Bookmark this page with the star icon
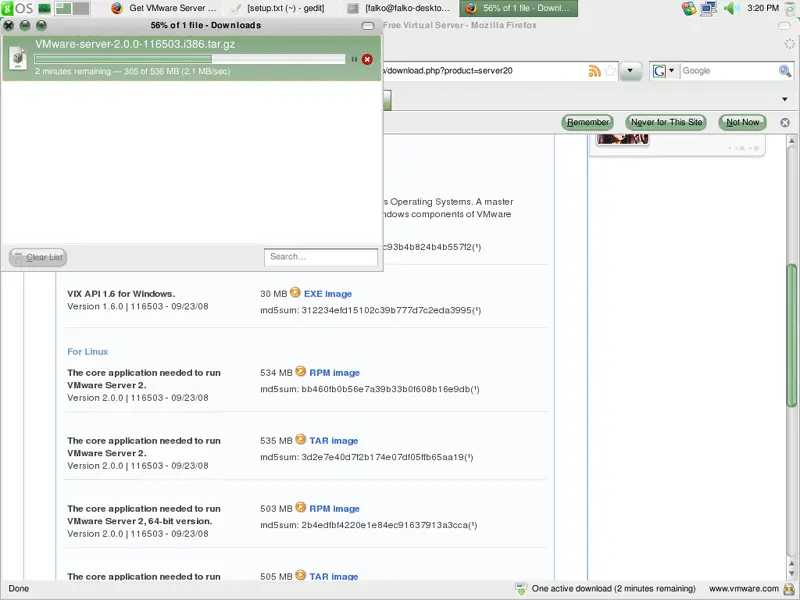800x600 pixels. coord(610,71)
